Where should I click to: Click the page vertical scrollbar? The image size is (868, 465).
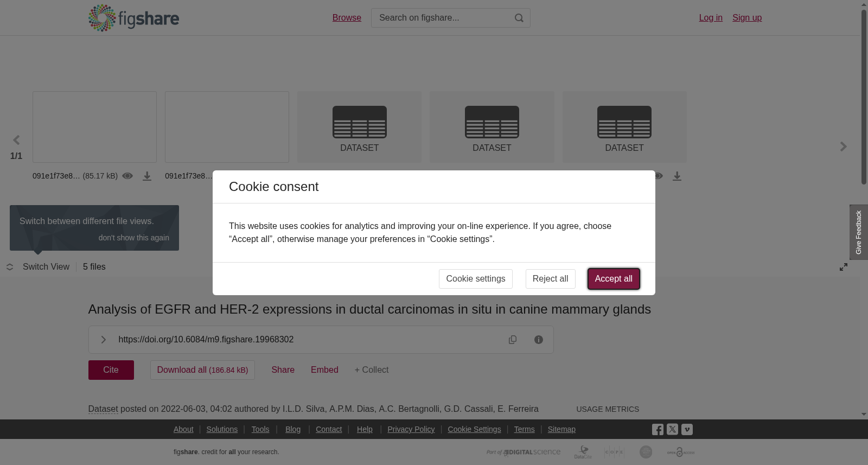(864, 98)
